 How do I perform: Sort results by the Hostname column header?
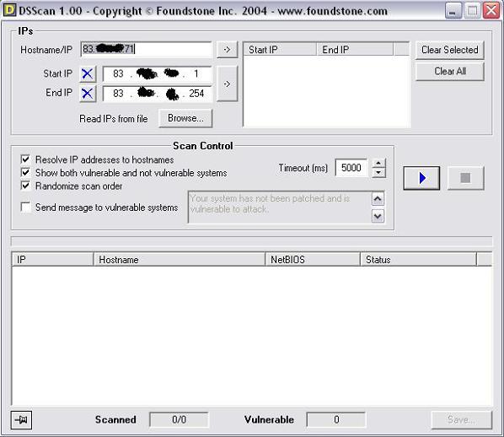(179, 259)
